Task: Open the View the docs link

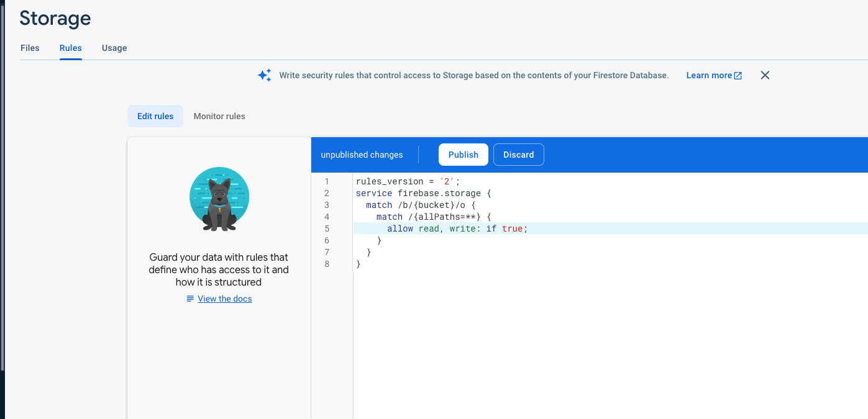Action: coord(224,299)
